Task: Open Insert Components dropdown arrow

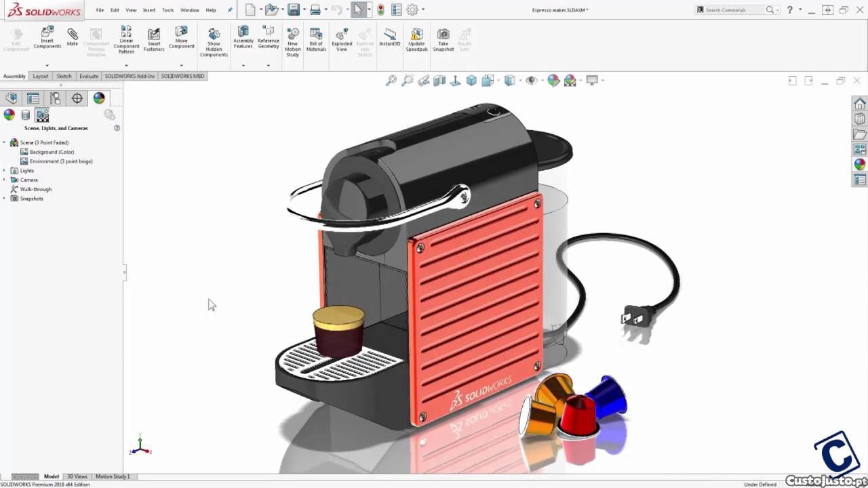Action: [47, 66]
